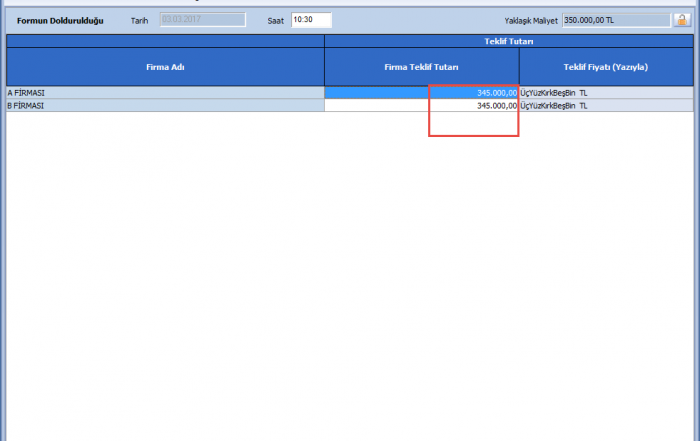
Task: Click the Saat time input box
Action: click(x=311, y=20)
